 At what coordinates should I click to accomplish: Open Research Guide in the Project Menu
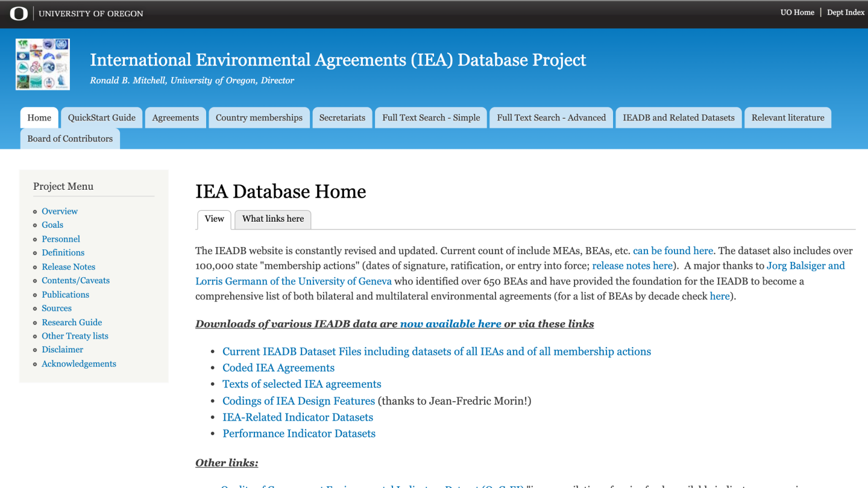point(72,322)
